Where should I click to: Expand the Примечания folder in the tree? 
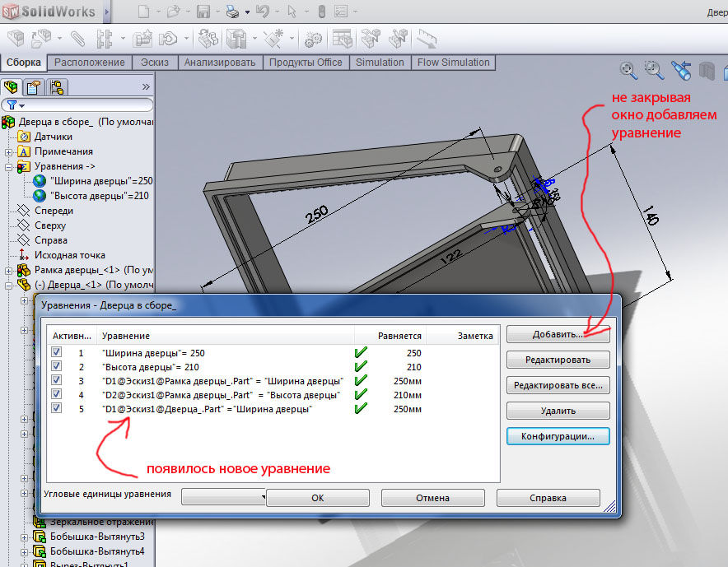(8, 151)
